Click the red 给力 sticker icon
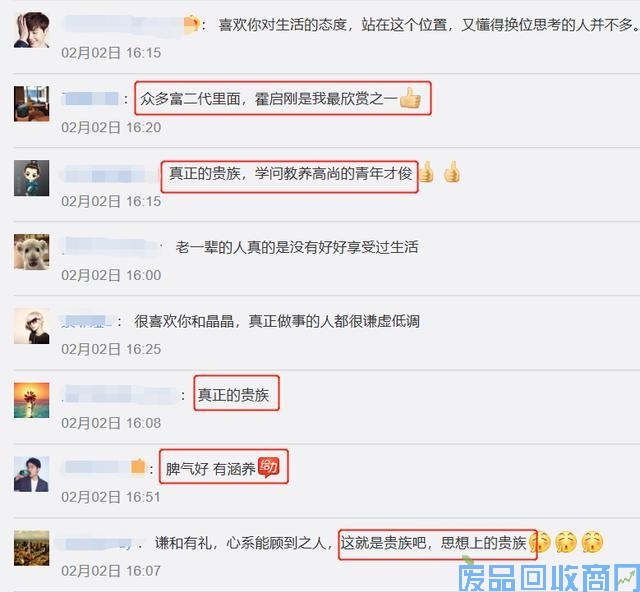Screen dimensions: 640x592 click(x=269, y=467)
